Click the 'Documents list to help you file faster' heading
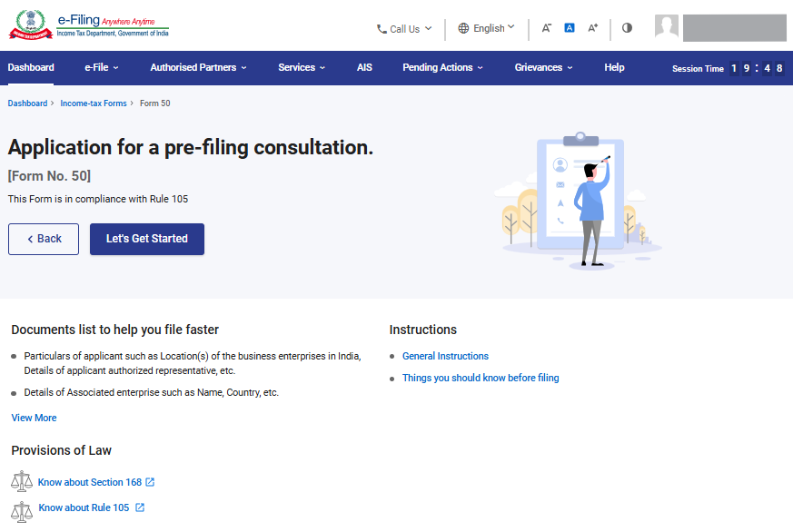Viewport: 793px width, 532px height. coord(114,330)
